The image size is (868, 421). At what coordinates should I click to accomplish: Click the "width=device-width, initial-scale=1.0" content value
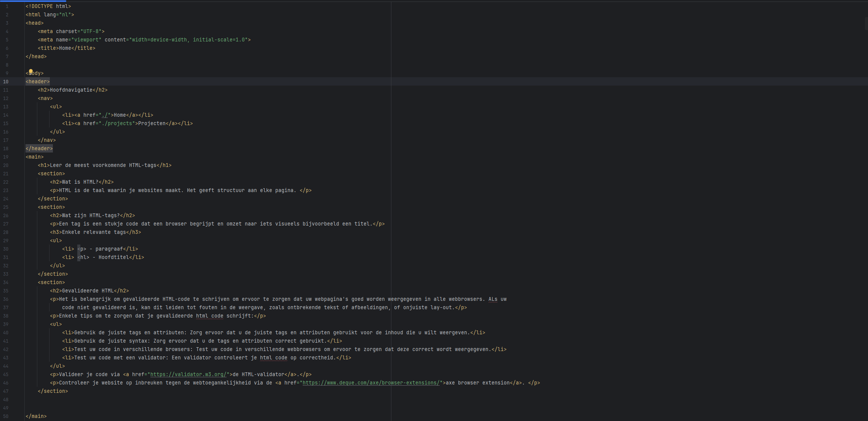click(x=188, y=40)
